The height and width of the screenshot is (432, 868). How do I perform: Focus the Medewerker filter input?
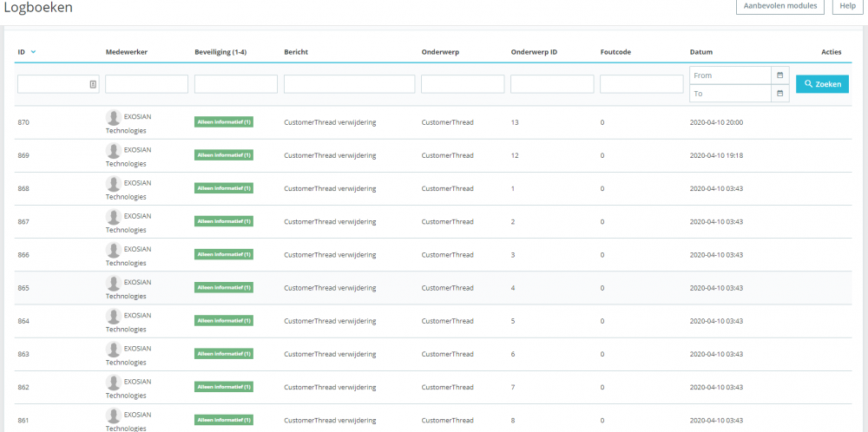147,84
